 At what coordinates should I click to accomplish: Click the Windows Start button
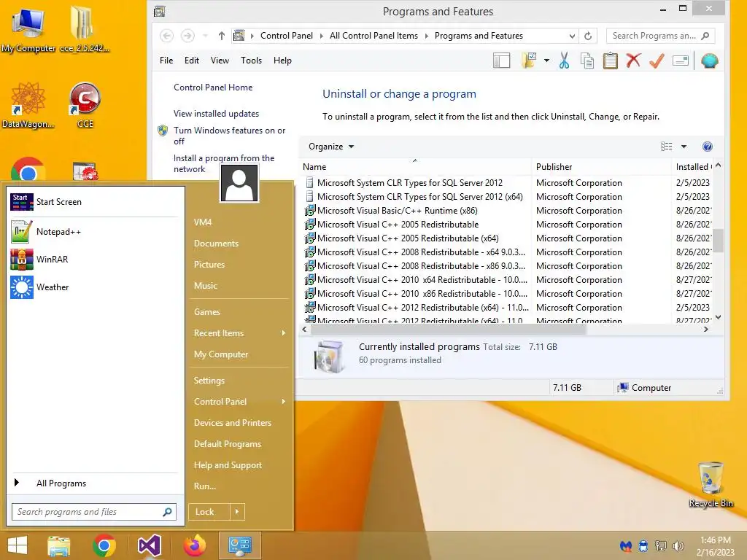point(18,545)
